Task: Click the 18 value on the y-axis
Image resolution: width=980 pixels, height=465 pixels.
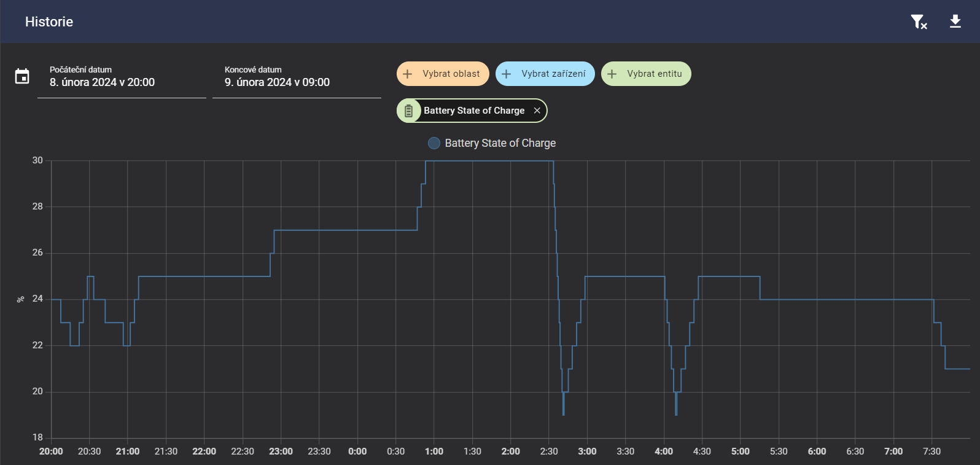Action: (37, 437)
